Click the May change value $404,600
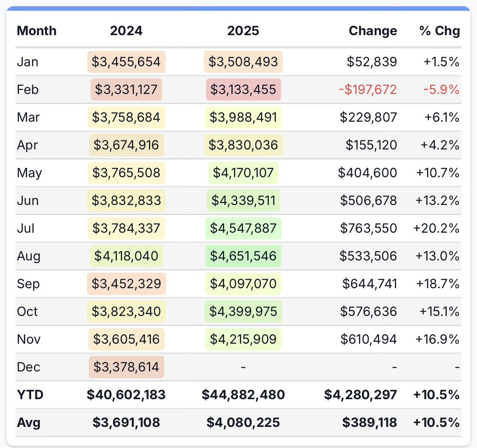Viewport: 477px width, 448px height. [367, 173]
